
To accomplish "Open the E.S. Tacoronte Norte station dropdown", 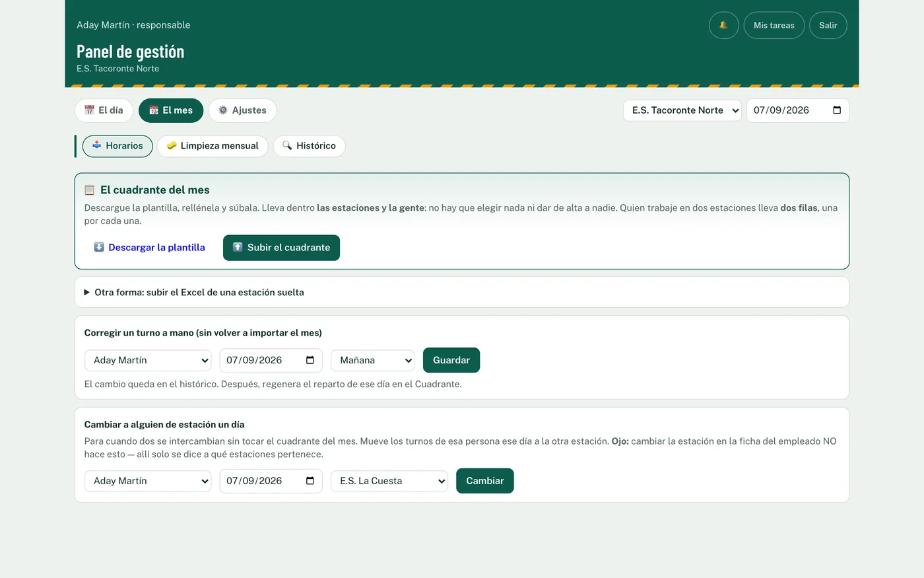I will coord(682,110).
